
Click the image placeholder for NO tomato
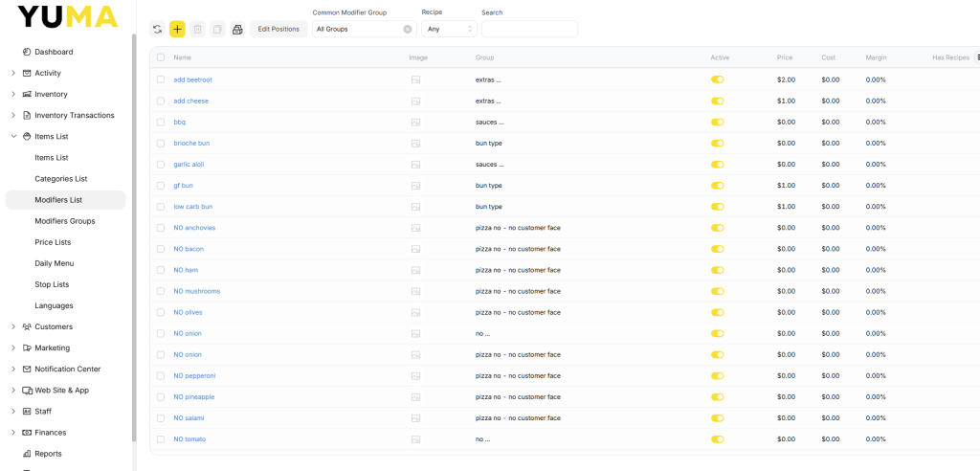(415, 439)
